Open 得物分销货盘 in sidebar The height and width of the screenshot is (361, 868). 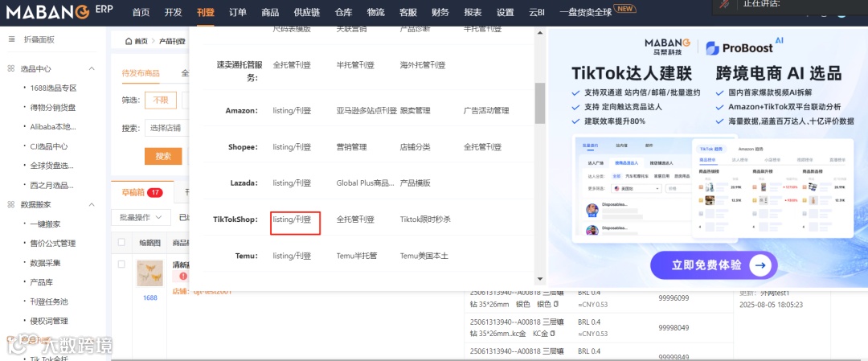52,108
